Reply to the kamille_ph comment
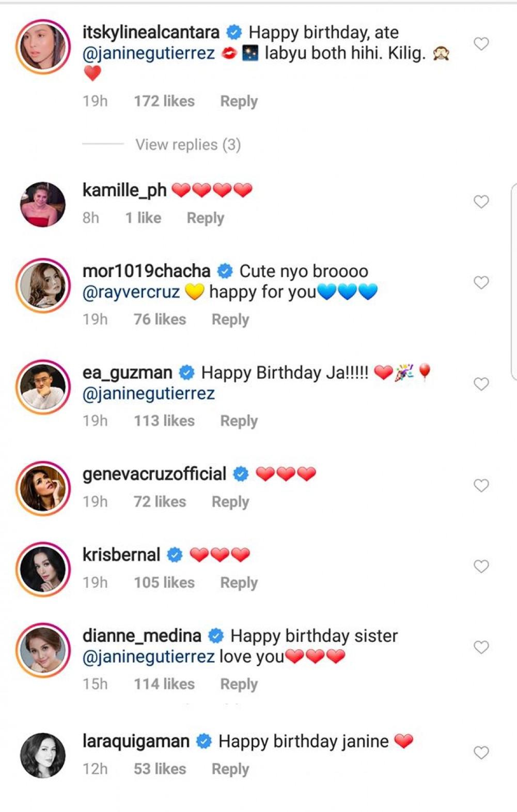 [x=205, y=218]
